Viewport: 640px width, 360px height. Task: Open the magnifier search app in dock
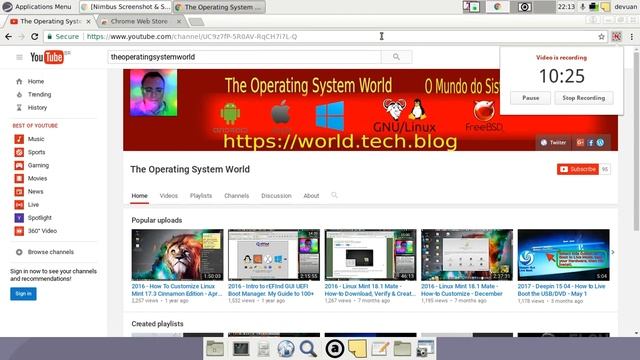(308, 349)
